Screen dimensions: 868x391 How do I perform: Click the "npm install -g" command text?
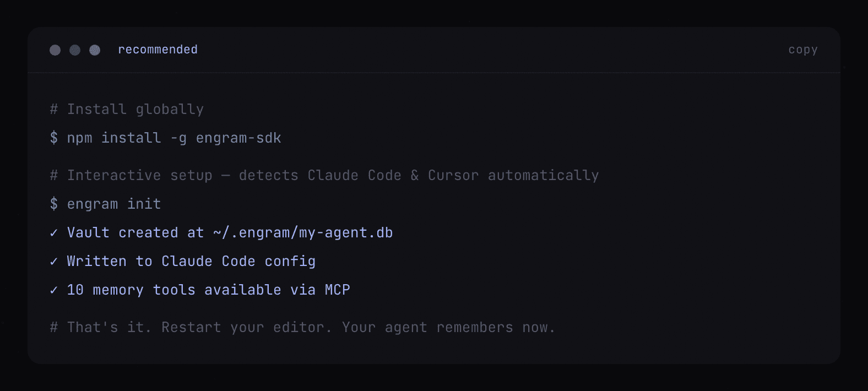127,138
